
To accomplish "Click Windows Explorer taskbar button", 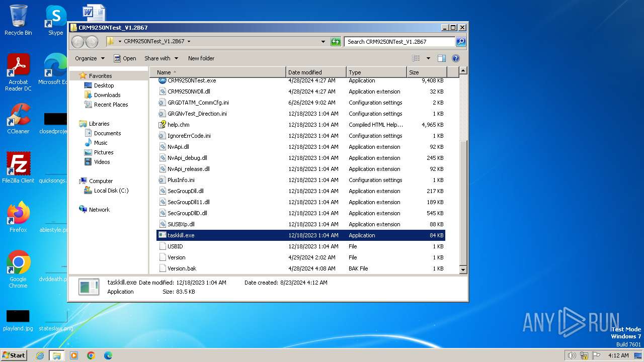I will pos(56,355).
